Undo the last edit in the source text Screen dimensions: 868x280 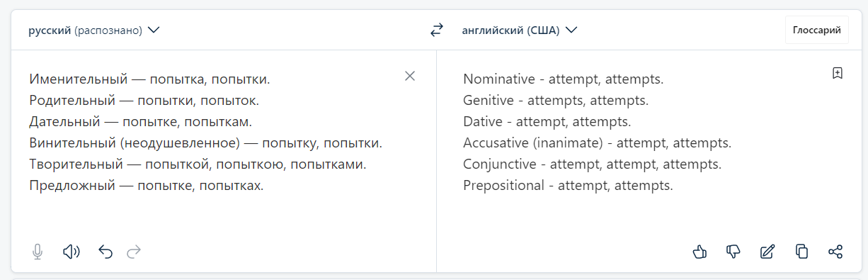[105, 251]
